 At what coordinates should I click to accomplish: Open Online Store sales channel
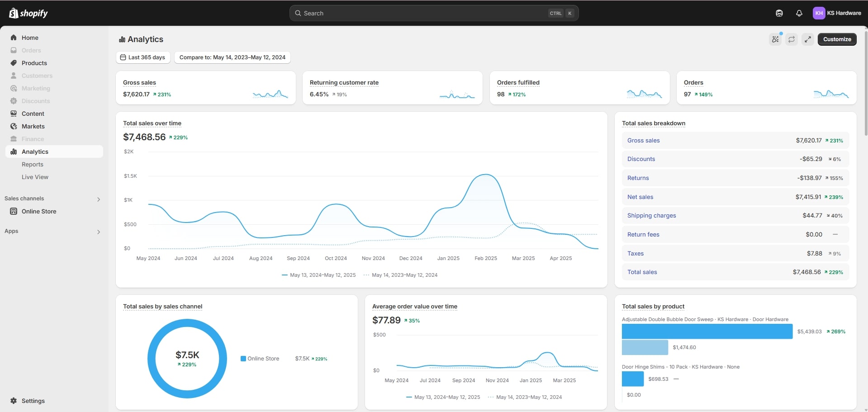(39, 211)
